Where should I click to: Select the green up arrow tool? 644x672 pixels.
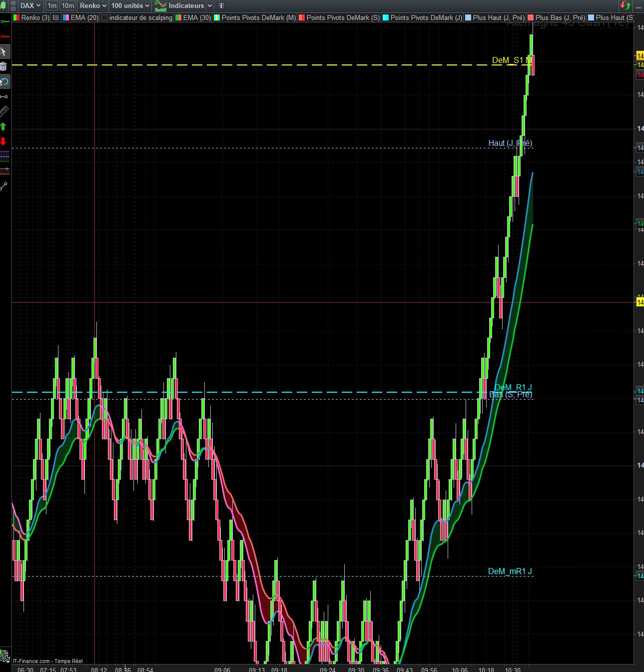(x=3, y=126)
